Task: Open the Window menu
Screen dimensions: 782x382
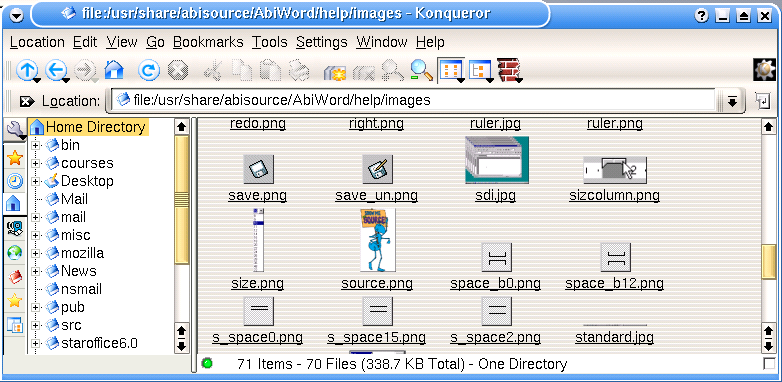Action: coord(382,42)
